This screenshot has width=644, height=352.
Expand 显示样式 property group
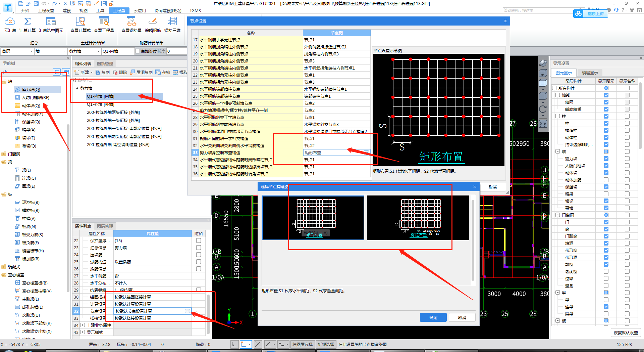coord(83,332)
